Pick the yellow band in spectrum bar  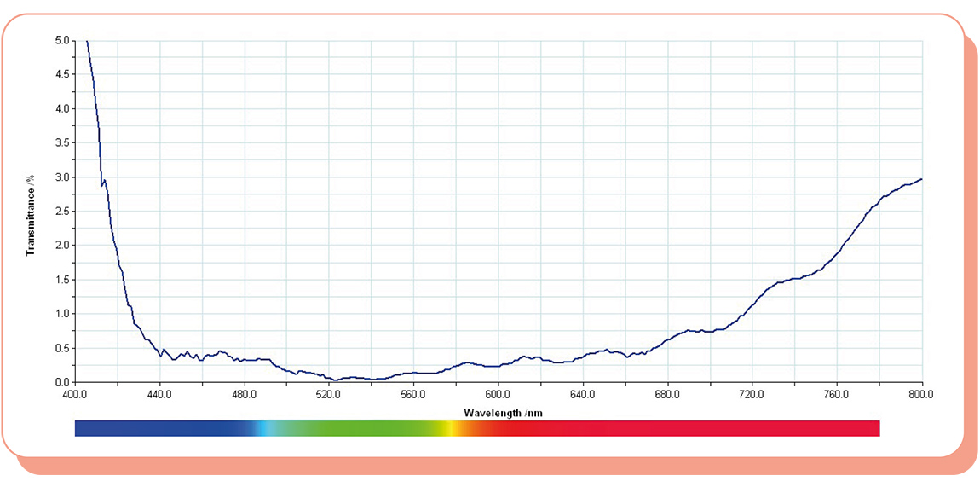(448, 428)
